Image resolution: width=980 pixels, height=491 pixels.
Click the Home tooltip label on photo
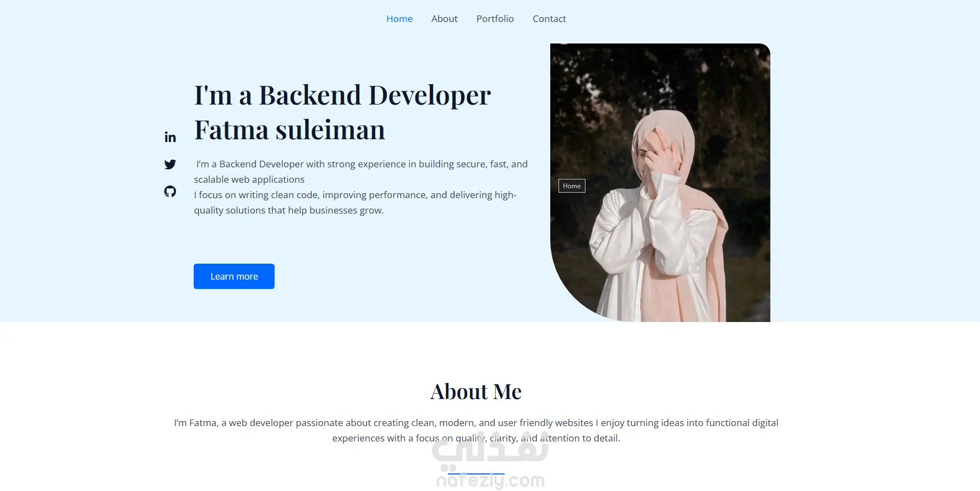[572, 186]
